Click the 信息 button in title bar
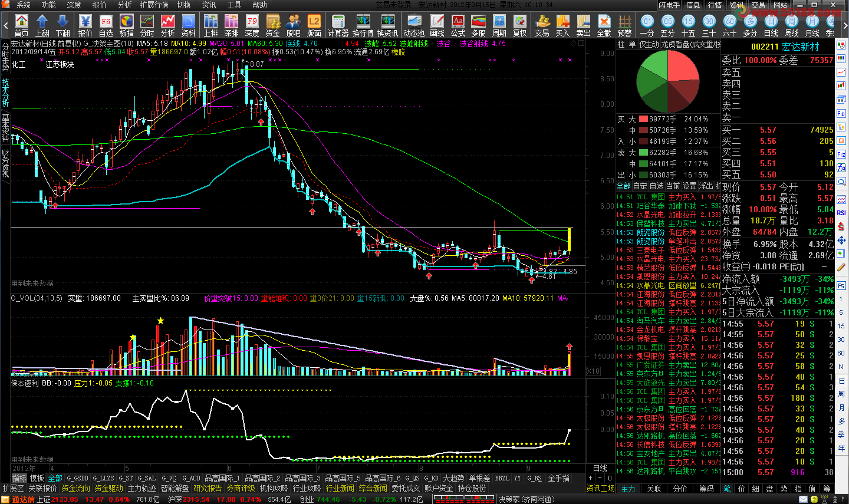849x504 pixels. click(x=693, y=5)
